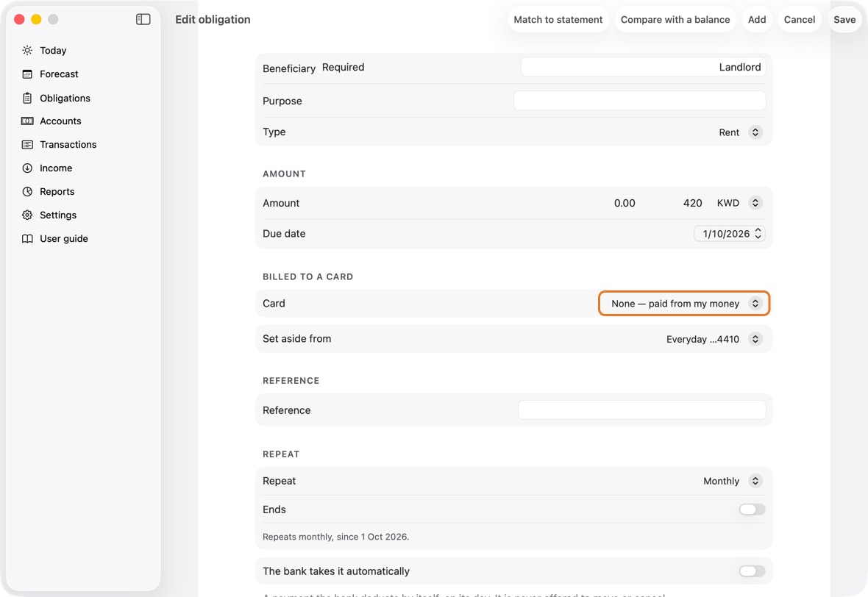Open the User guide label

click(x=64, y=238)
